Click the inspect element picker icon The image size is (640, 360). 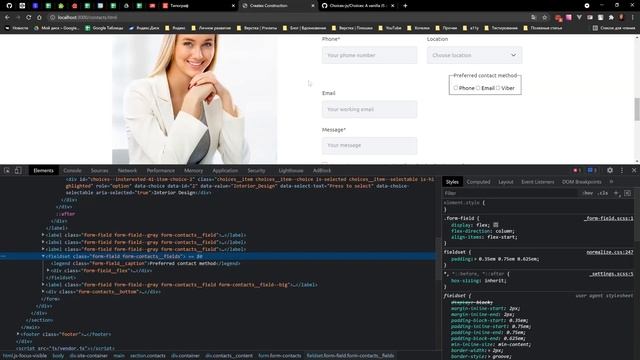tap(7, 171)
